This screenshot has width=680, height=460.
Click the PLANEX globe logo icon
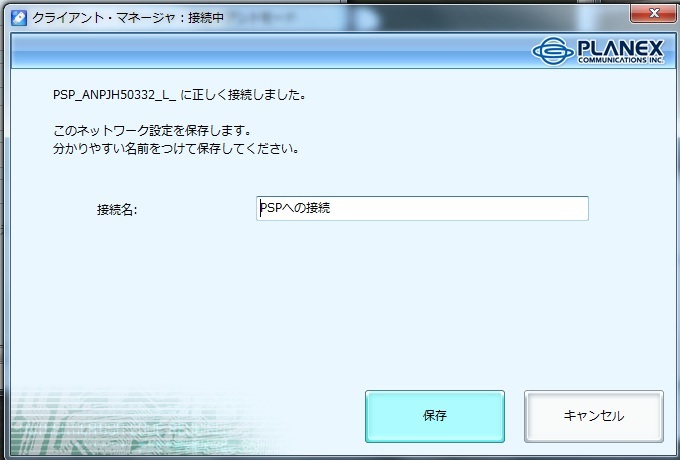(x=553, y=51)
